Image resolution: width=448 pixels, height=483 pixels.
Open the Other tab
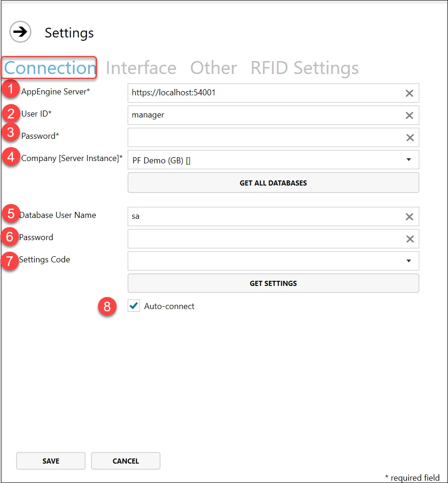tap(213, 68)
